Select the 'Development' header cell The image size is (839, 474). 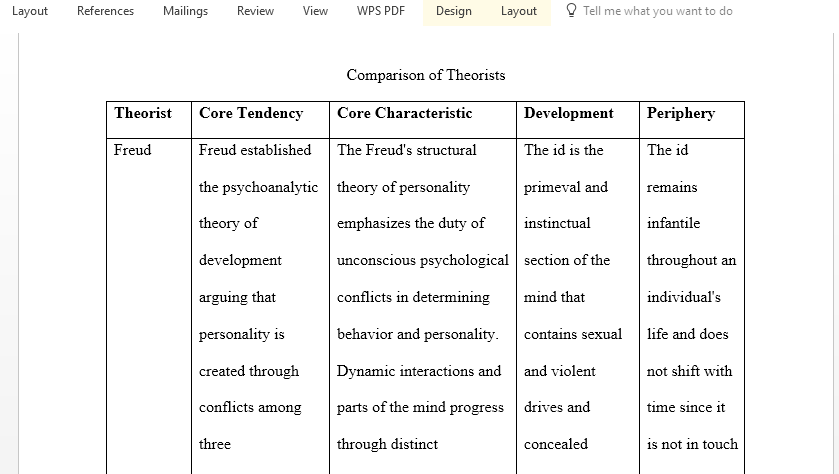(x=578, y=120)
